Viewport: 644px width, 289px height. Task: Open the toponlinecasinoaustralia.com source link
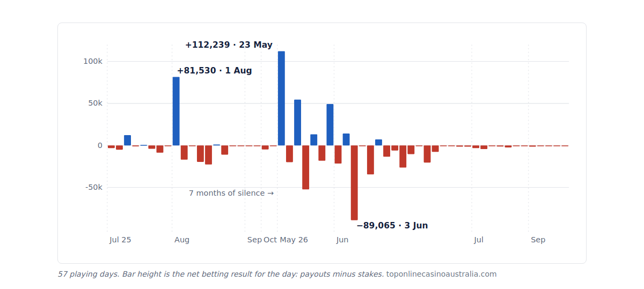441,274
